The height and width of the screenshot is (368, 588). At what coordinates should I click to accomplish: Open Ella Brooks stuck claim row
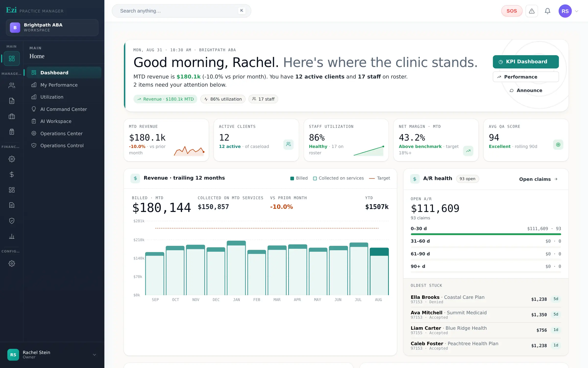(x=486, y=299)
